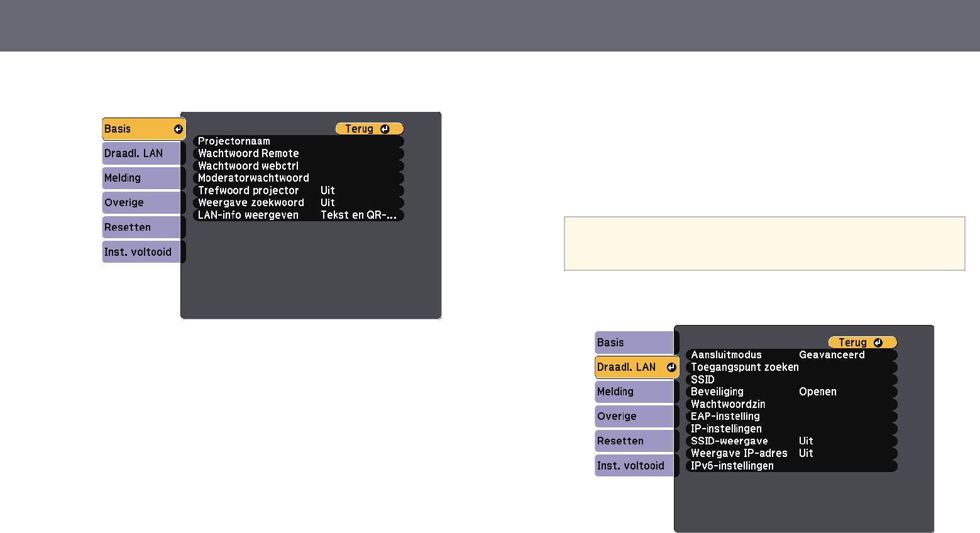
Task: Toggle Trefwoord projector setting
Action: (298, 190)
